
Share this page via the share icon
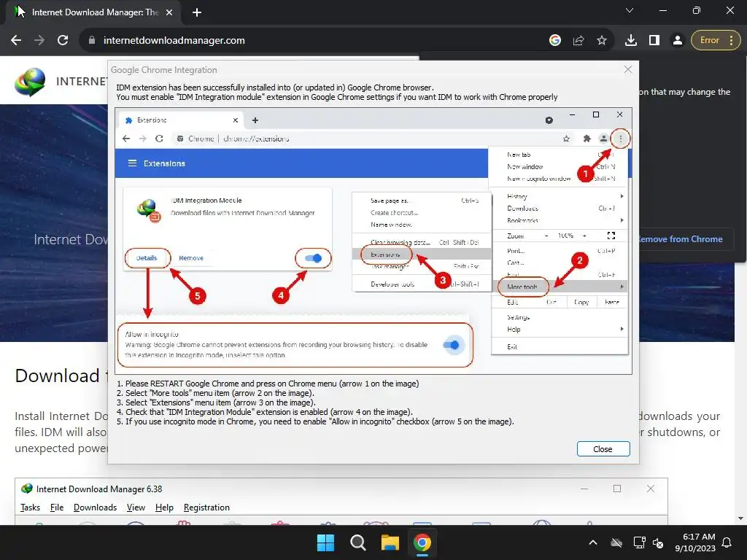click(x=578, y=41)
